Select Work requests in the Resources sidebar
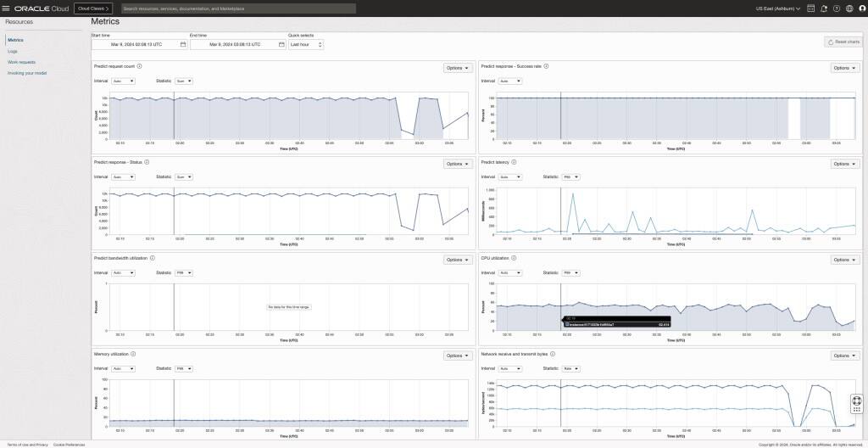Image resolution: width=868 pixels, height=448 pixels. click(x=21, y=62)
